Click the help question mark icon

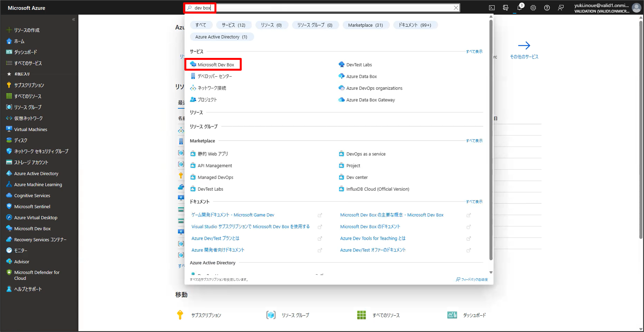547,8
